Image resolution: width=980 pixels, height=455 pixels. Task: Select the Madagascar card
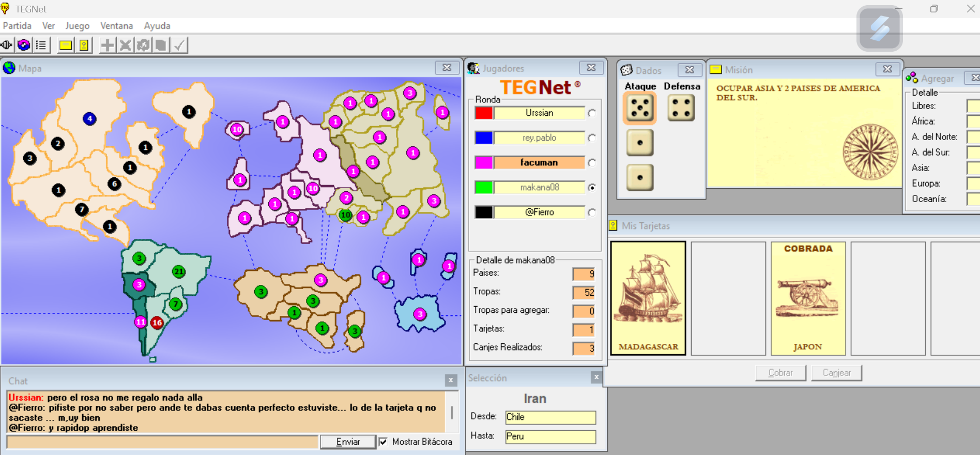pyautogui.click(x=648, y=298)
